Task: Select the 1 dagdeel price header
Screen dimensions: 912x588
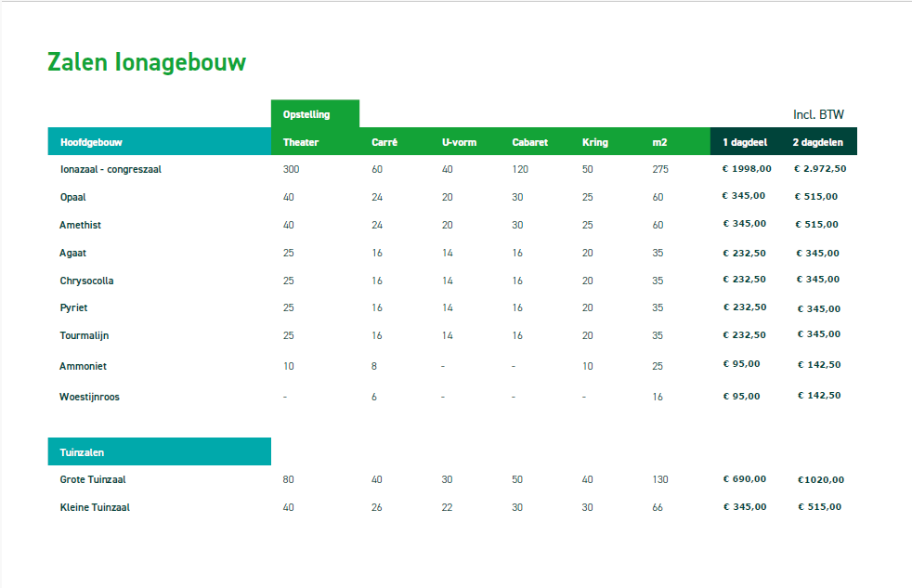Action: pos(745,142)
